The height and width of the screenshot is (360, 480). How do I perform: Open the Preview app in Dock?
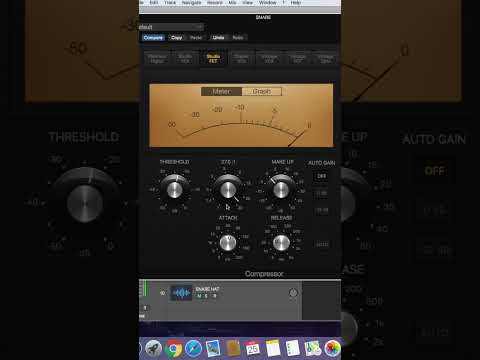coord(213,349)
